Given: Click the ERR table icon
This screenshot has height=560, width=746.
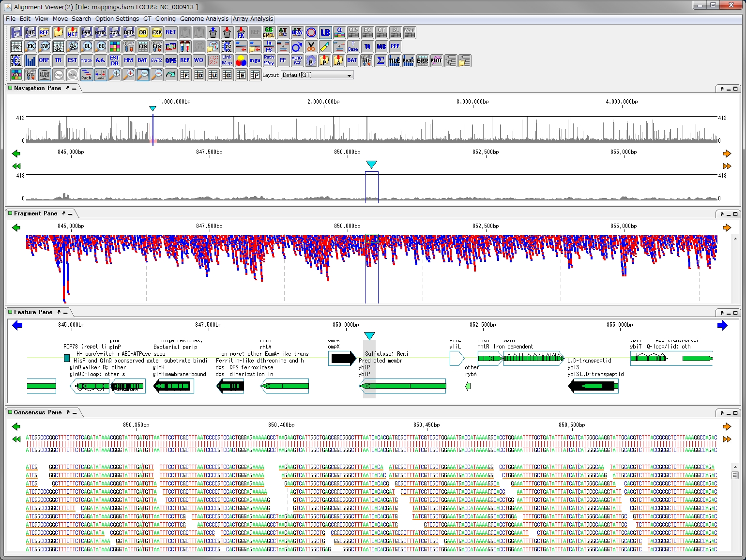Looking at the screenshot, I should pos(423,61).
